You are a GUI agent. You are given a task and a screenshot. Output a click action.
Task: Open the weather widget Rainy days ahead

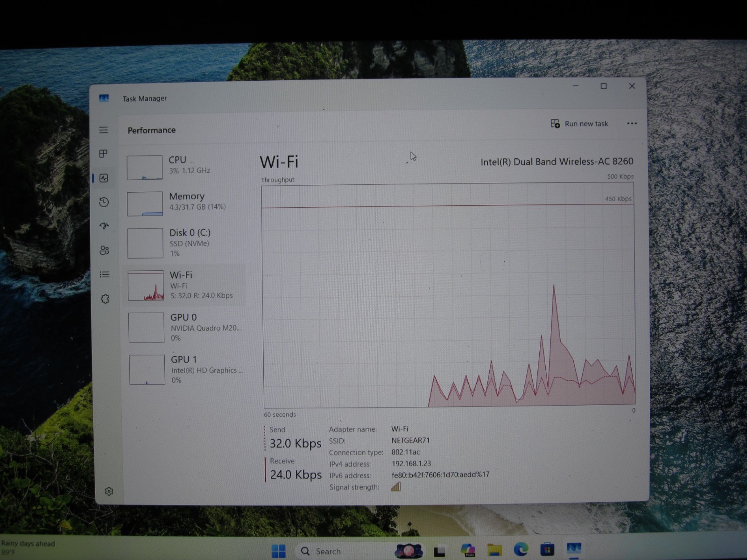[x=28, y=548]
